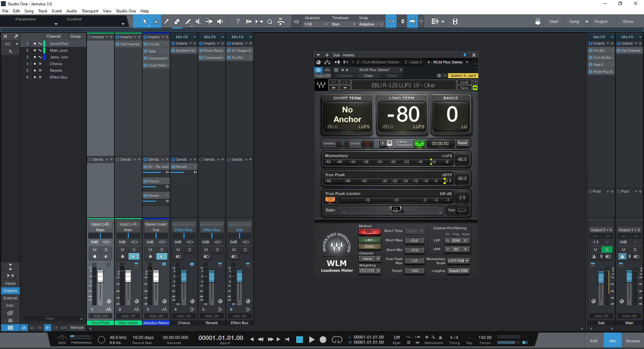Screen dimensions: 644x349
Task: Open the Browse panel
Action: pyautogui.click(x=633, y=341)
